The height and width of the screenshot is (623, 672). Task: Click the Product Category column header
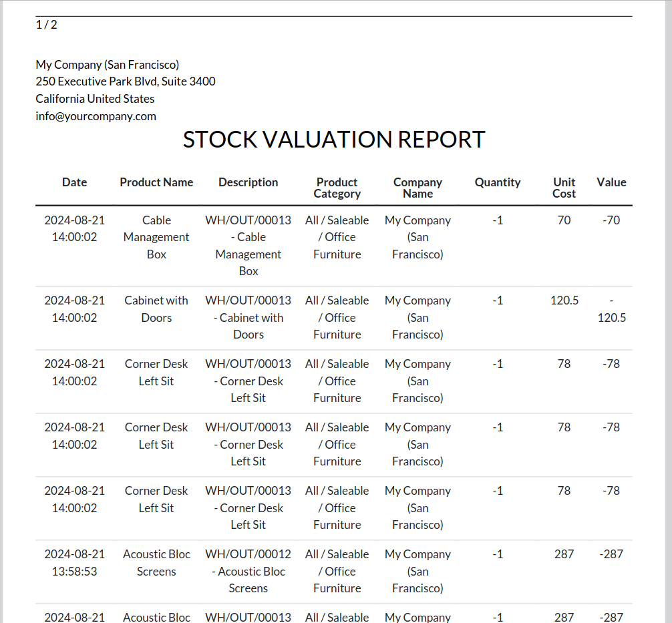pos(337,188)
